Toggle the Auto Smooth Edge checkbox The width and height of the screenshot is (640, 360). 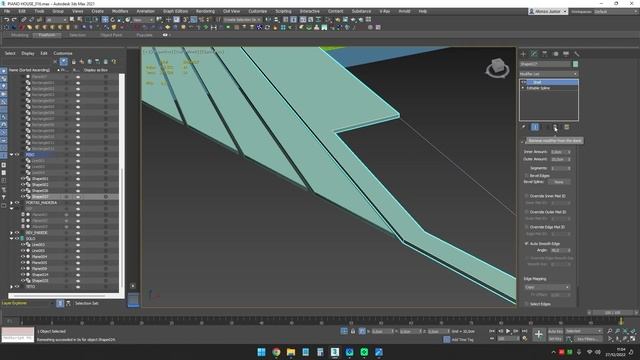[527, 243]
